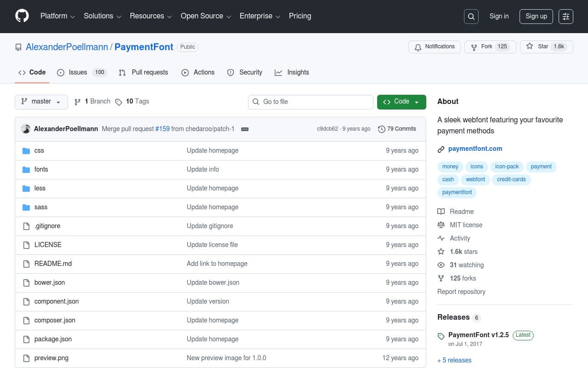Switch to the Issues tab
Viewport: 588px width, 368px height.
pyautogui.click(x=78, y=72)
